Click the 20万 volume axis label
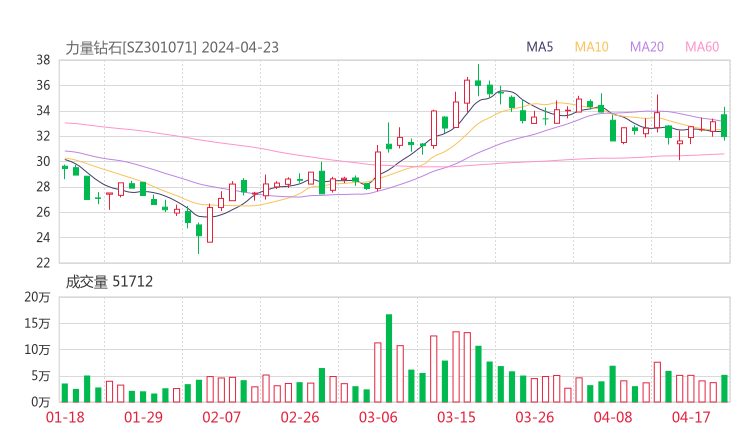 pos(37,297)
